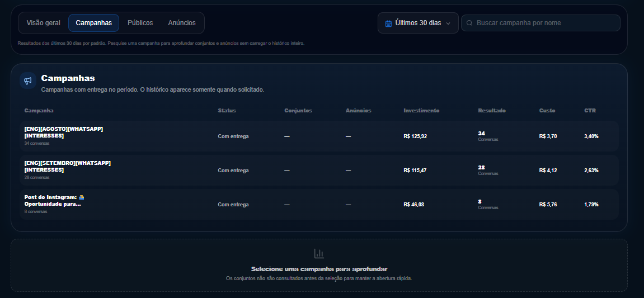Click Com entrega status of SETEMBRO campaign
This screenshot has width=644, height=298.
coord(233,171)
